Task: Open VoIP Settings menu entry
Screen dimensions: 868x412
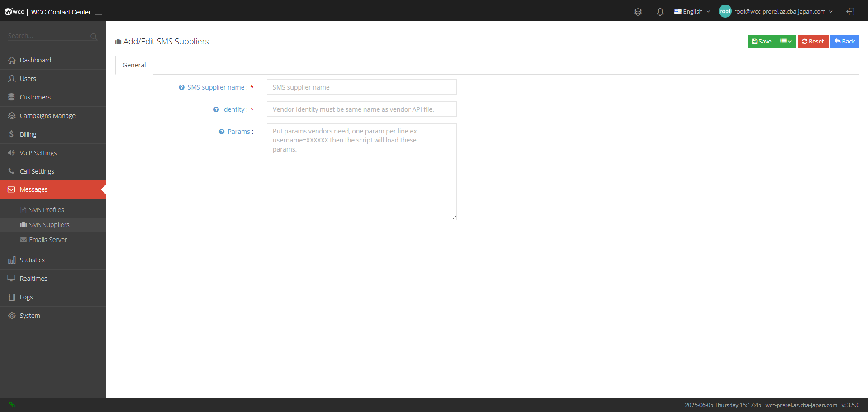Action: 53,153
